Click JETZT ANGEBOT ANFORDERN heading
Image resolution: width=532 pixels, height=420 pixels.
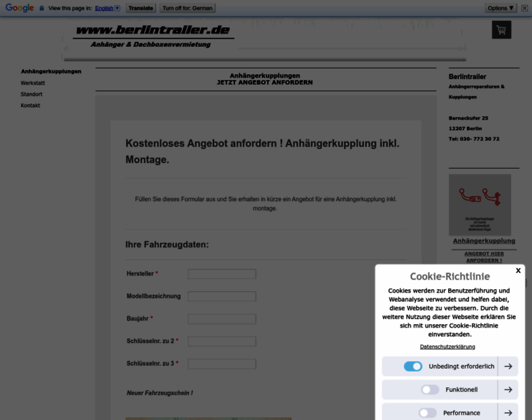tap(265, 83)
